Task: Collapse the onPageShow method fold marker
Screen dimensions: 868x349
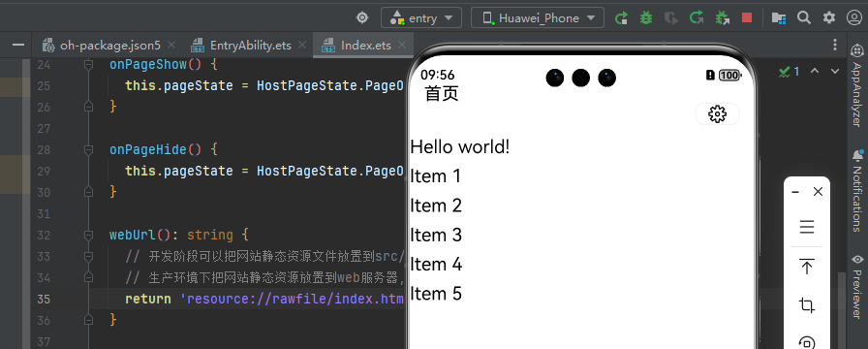Action: click(88, 65)
